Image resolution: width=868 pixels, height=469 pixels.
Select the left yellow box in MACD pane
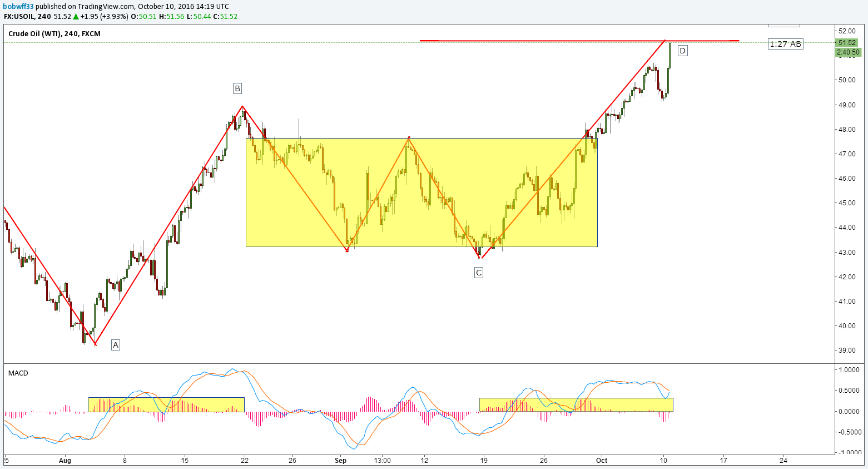click(x=166, y=404)
